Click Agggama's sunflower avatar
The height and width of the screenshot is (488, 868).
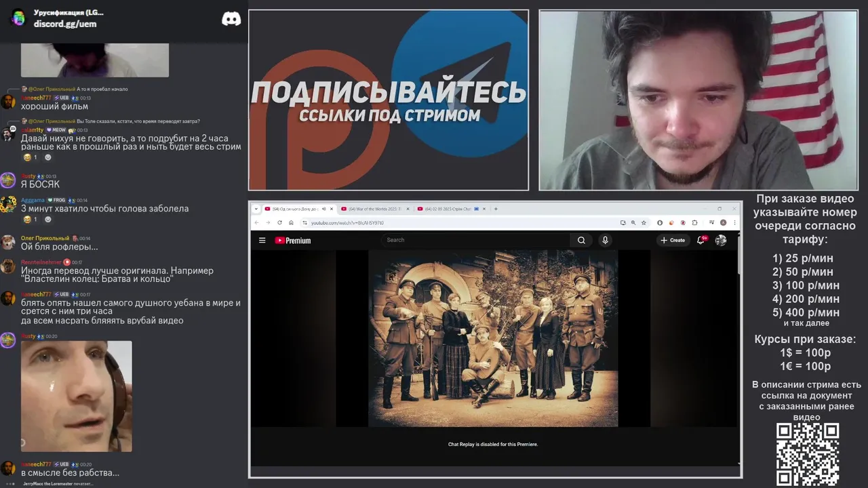pos(7,205)
